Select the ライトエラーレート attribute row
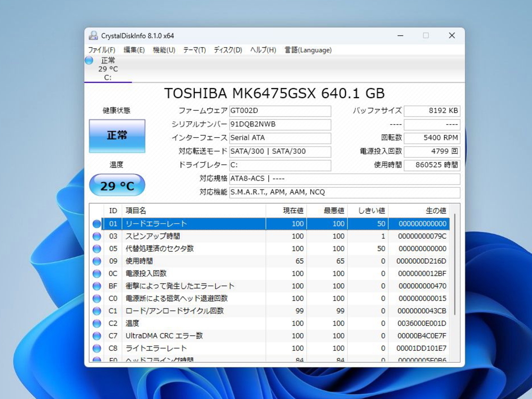The height and width of the screenshot is (399, 532). point(270,348)
